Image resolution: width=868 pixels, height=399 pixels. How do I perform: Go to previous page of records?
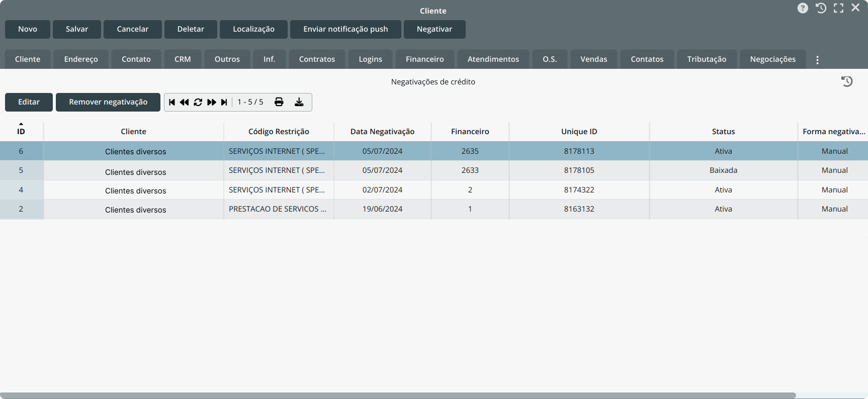[184, 102]
